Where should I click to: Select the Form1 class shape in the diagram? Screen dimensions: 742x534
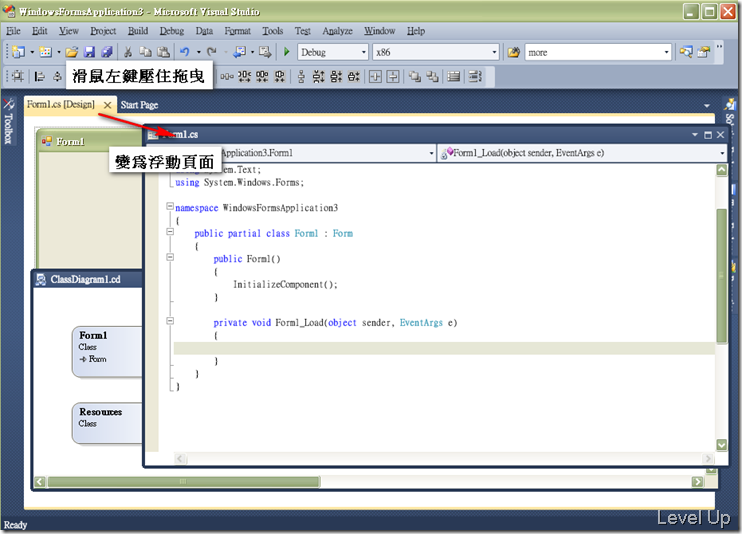click(x=107, y=351)
